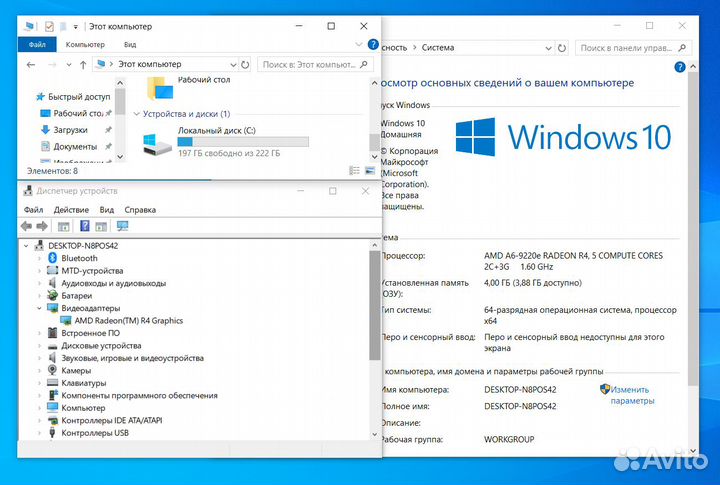Image resolution: width=720 pixels, height=485 pixels.
Task: Click the Локальный диск (C:) usage bar
Action: [243, 142]
